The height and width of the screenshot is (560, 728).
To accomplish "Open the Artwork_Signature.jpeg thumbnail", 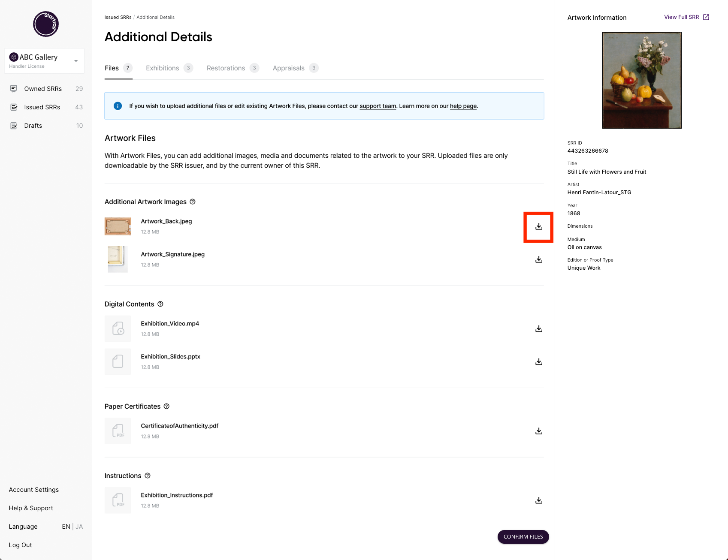I will click(118, 259).
